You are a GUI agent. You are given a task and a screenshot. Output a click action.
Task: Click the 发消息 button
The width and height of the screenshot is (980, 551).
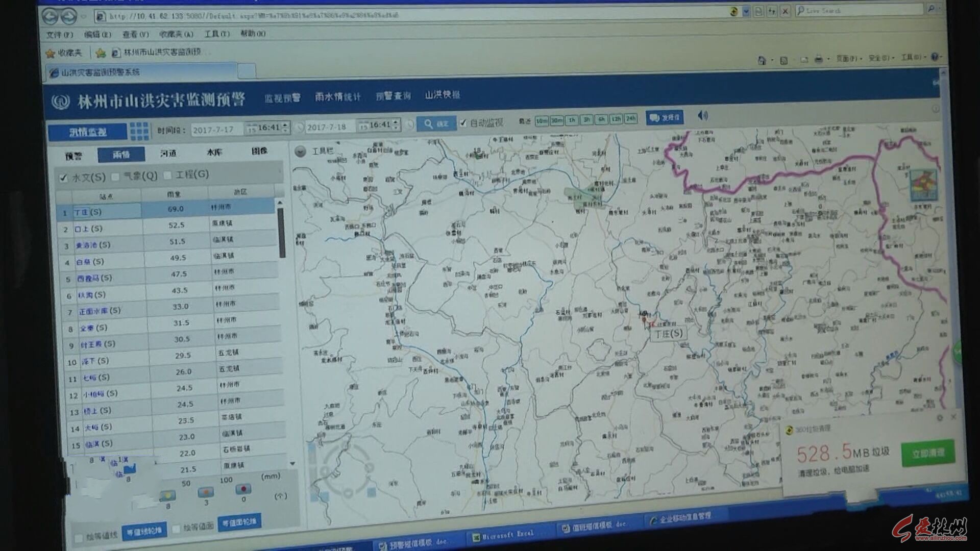[x=665, y=117]
